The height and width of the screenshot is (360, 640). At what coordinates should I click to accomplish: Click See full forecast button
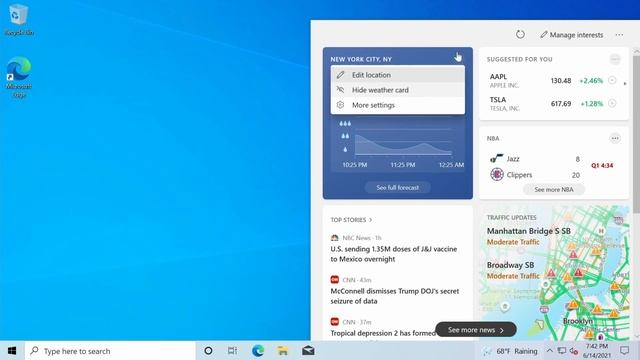(398, 188)
